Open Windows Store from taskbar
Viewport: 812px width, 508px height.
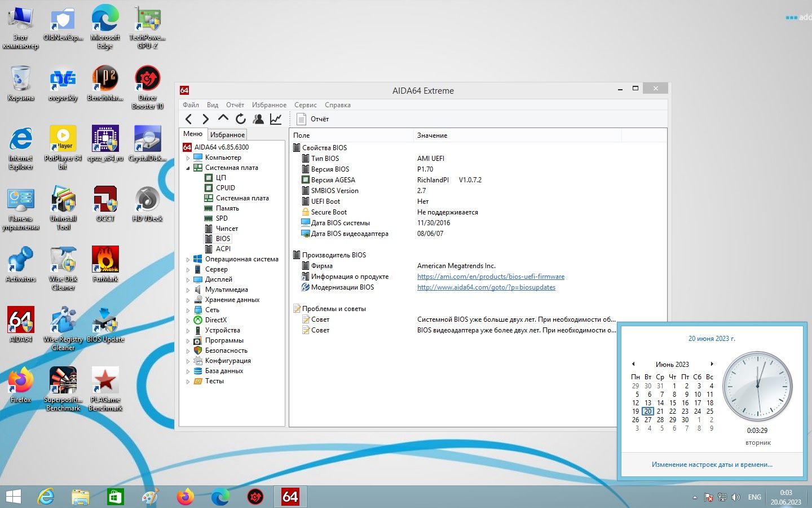115,497
